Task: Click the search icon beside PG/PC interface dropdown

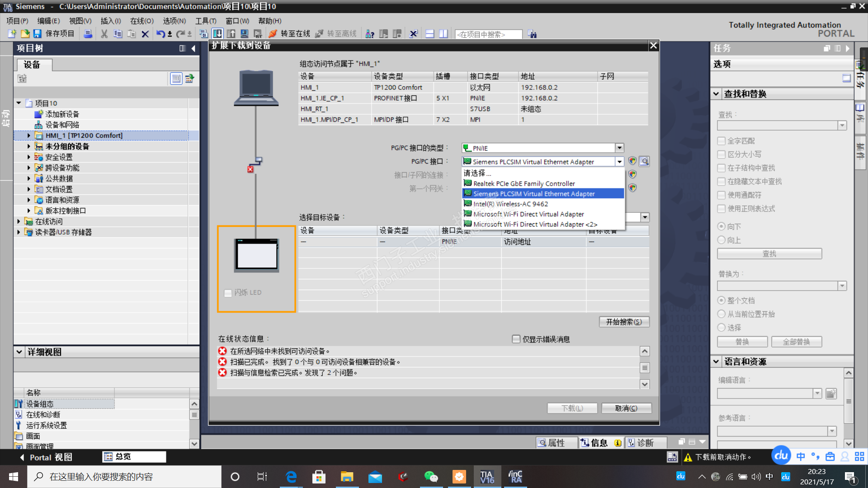Action: point(645,161)
